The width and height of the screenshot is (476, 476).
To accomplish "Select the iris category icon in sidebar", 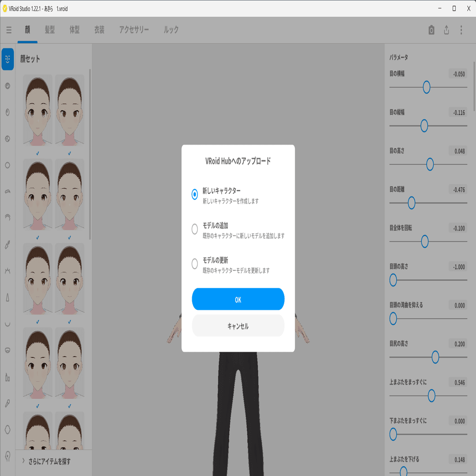I will (x=7, y=86).
